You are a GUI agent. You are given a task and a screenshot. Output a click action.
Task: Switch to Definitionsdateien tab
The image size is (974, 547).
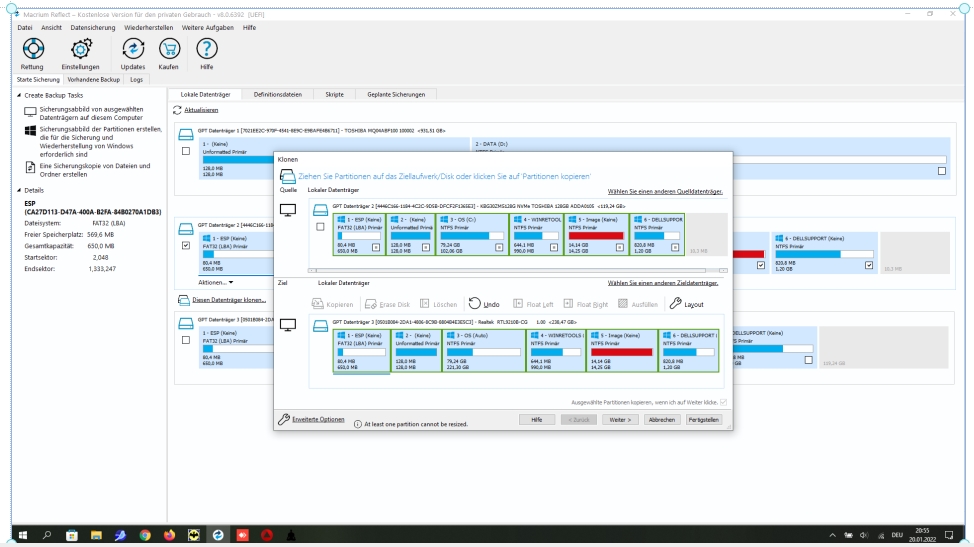click(x=278, y=94)
